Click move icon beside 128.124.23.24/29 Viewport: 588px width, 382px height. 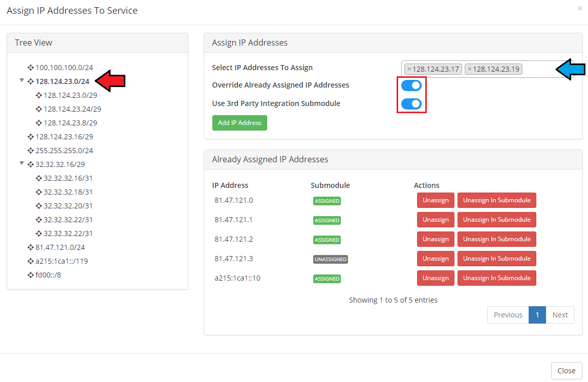point(38,109)
